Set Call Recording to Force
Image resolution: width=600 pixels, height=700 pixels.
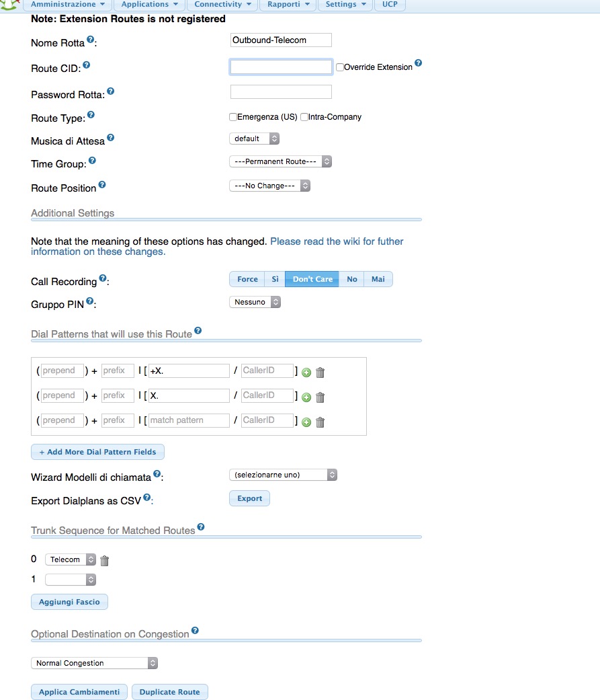pos(247,279)
